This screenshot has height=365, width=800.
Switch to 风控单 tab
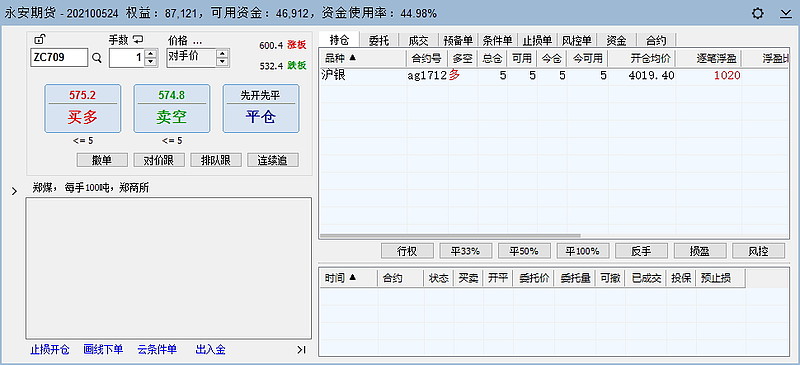click(x=577, y=40)
